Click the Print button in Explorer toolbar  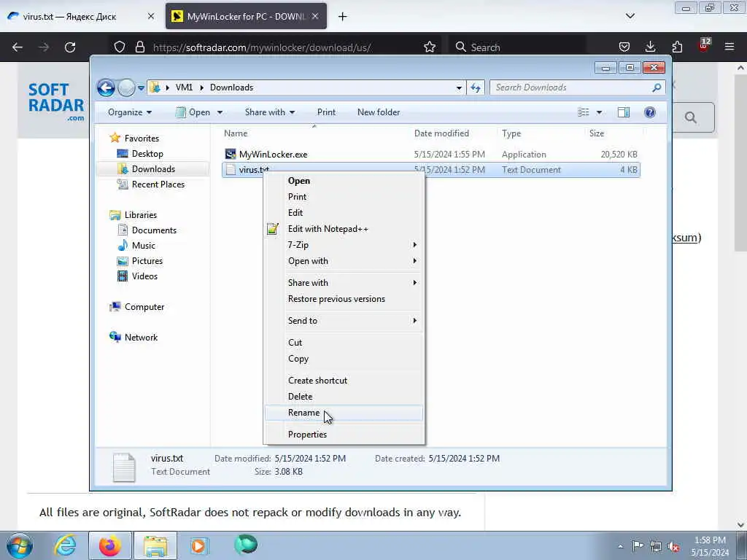[326, 112]
